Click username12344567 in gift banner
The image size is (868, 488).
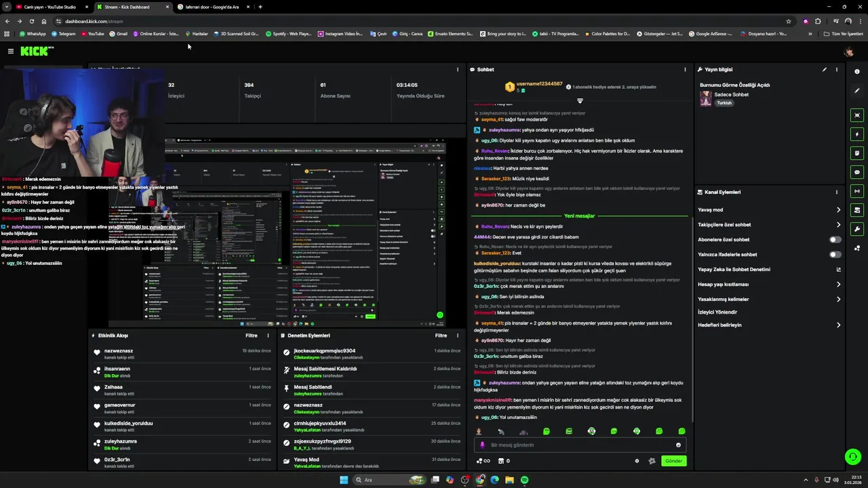[x=539, y=83]
